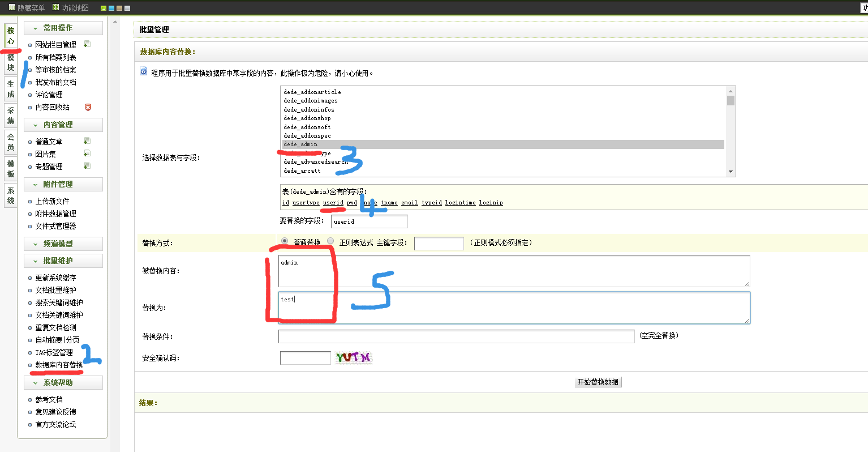Select the light blue theme color swatch
Screen dimensions: 868x452
(x=111, y=8)
